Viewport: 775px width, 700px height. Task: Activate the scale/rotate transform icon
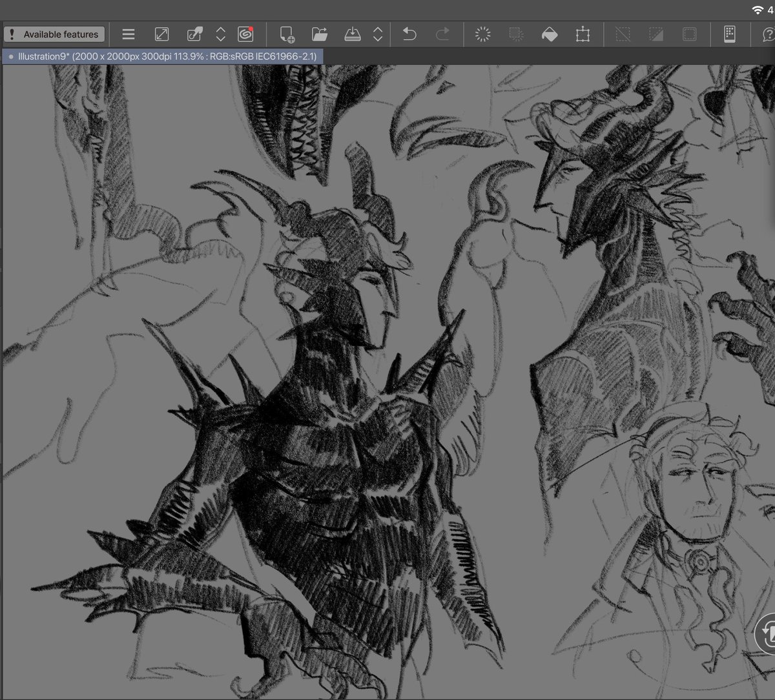click(x=583, y=34)
